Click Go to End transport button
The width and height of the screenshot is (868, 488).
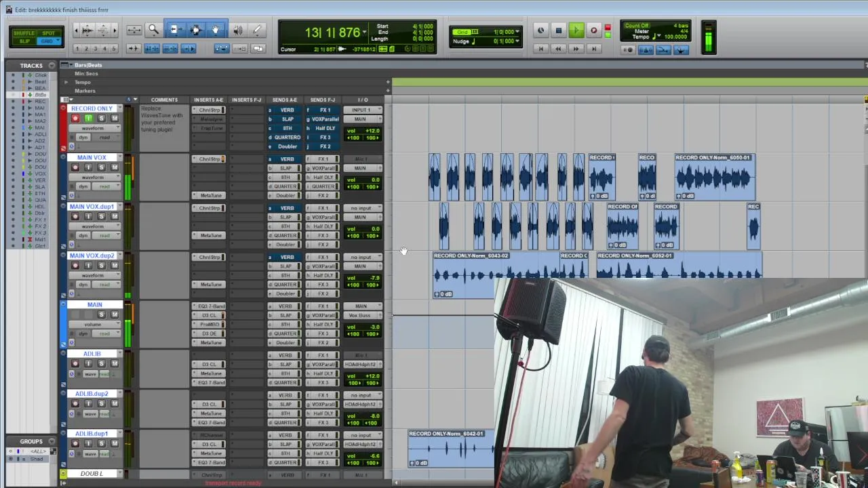pos(593,49)
